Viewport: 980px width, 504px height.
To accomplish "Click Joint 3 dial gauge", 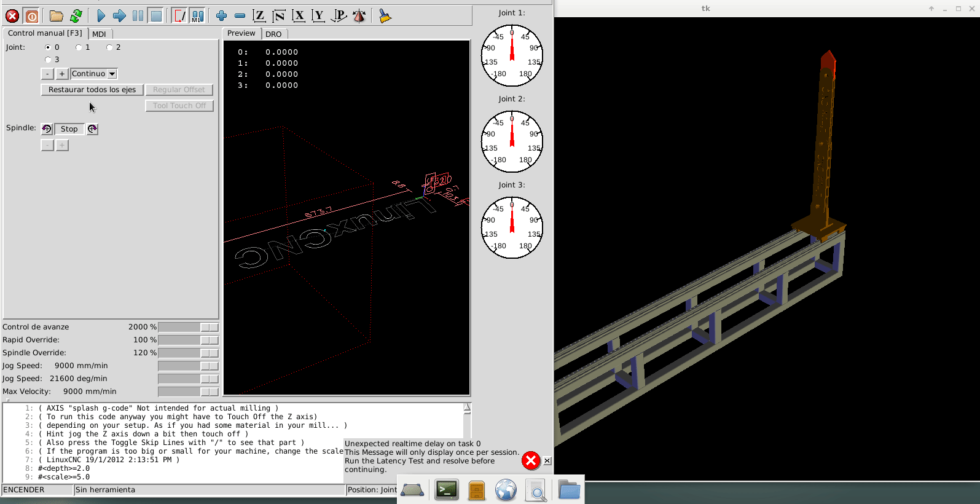I will point(512,227).
